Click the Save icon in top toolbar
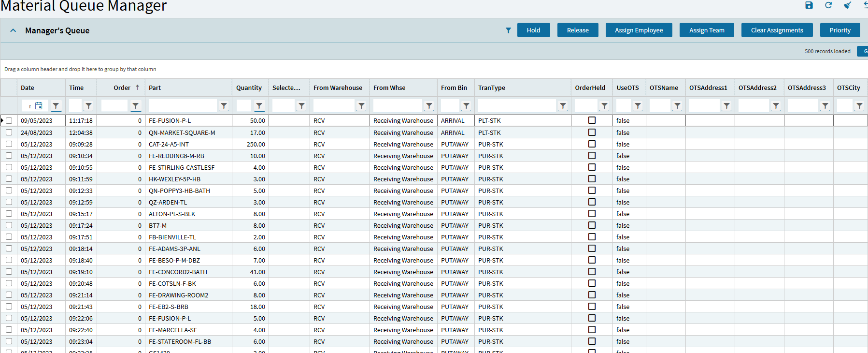Screen dimensions: 868x353 809,5
